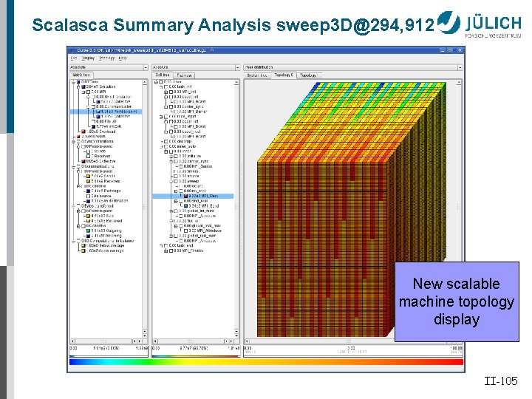Select the Call tree tab
Screen dimensions: 532x399
pyautogui.click(x=163, y=75)
